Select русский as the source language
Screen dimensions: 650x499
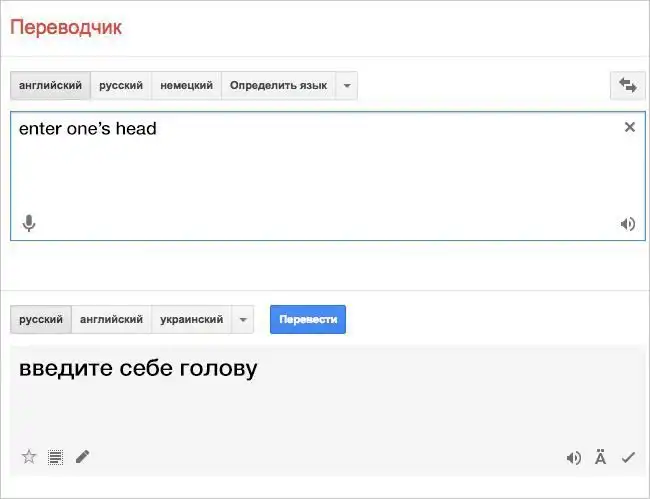click(121, 86)
